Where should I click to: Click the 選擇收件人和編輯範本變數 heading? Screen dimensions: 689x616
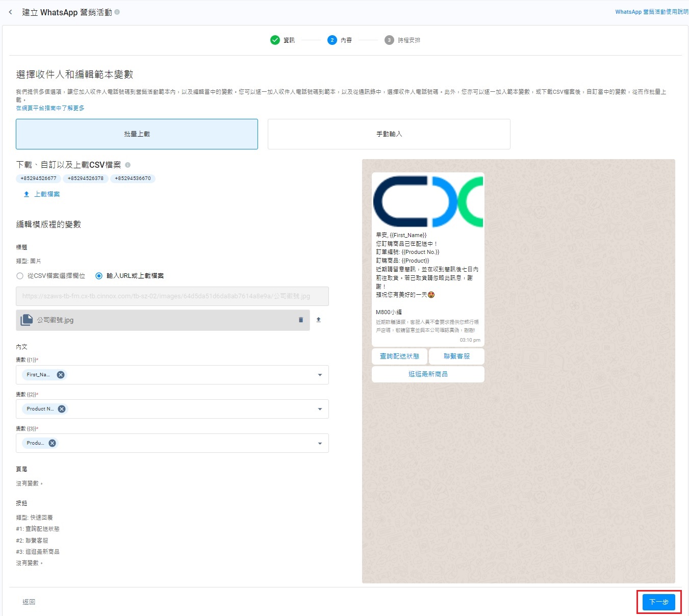74,74
